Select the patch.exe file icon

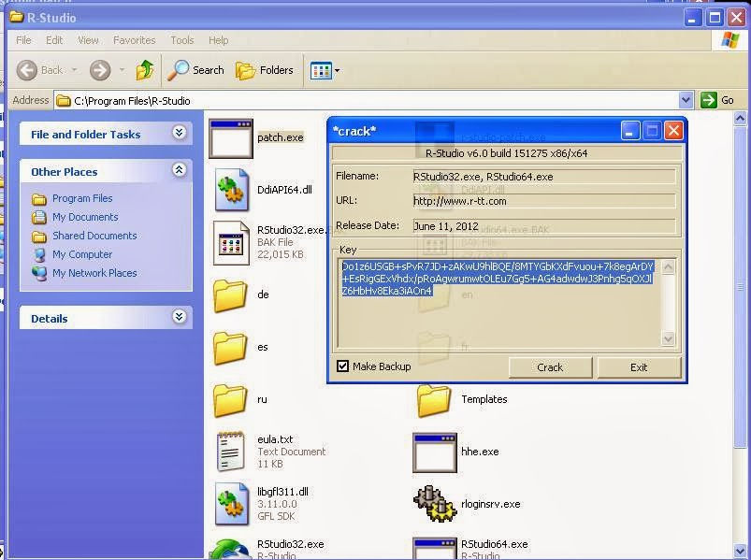pos(231,138)
